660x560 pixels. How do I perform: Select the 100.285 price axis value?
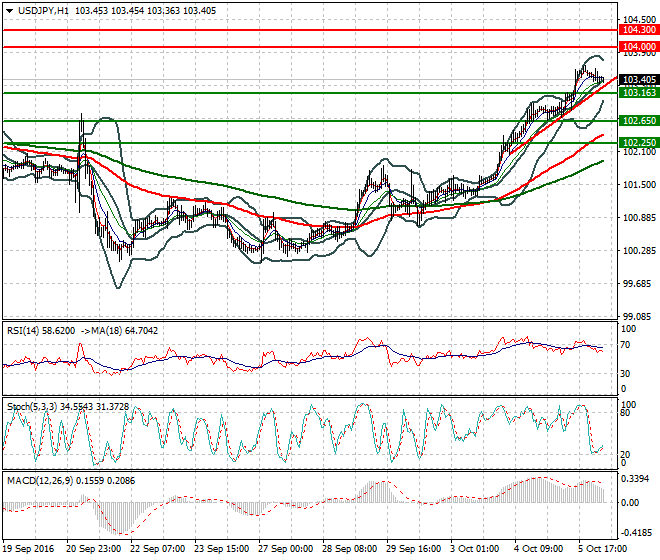639,251
